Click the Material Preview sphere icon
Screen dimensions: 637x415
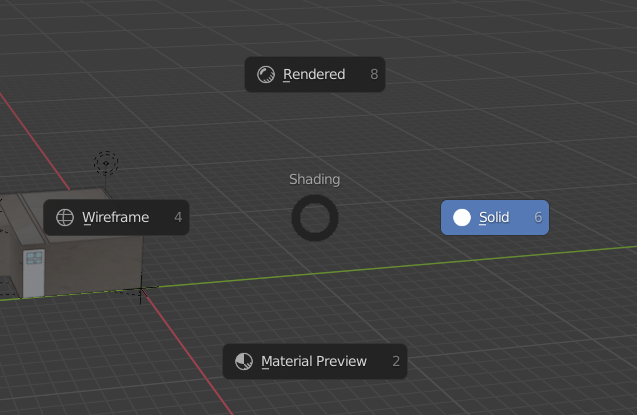(244, 361)
